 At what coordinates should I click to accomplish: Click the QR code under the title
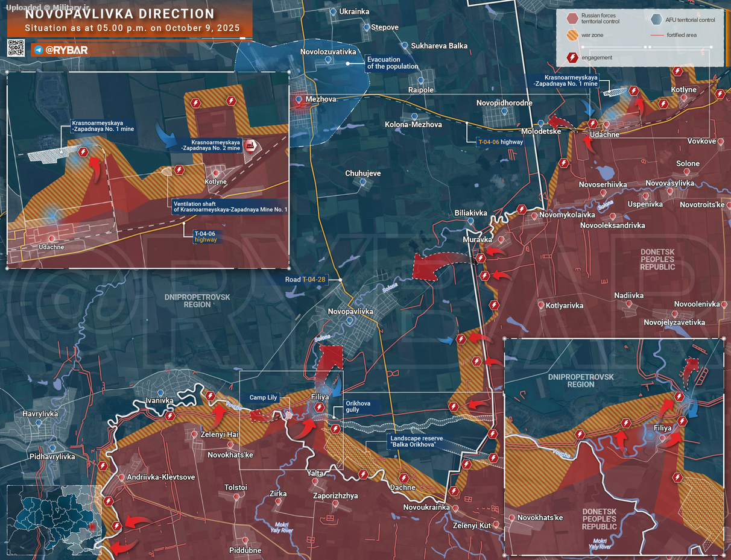[16, 48]
